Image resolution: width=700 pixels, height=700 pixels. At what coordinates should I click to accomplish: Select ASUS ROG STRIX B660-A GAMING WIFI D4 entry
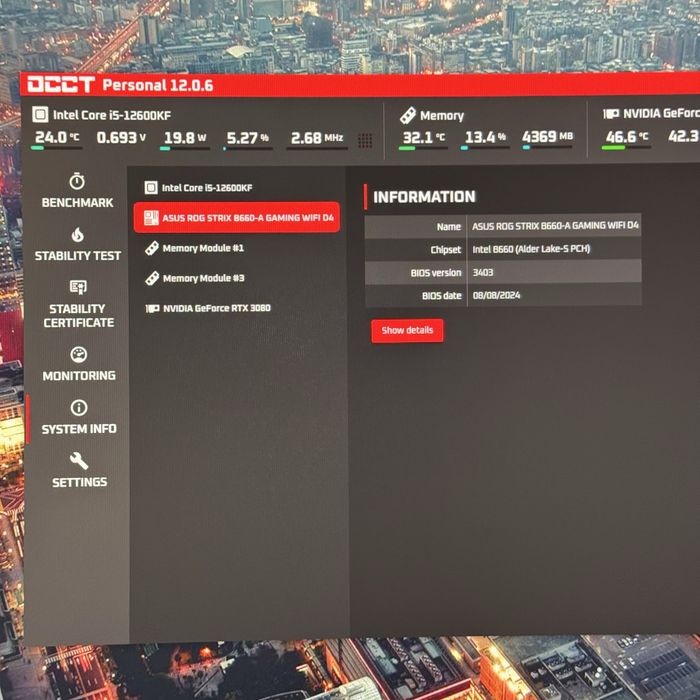click(x=237, y=217)
